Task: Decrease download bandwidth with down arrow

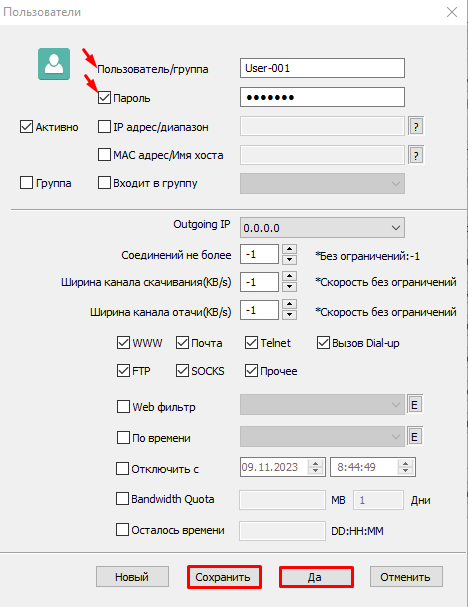Action: 289,287
